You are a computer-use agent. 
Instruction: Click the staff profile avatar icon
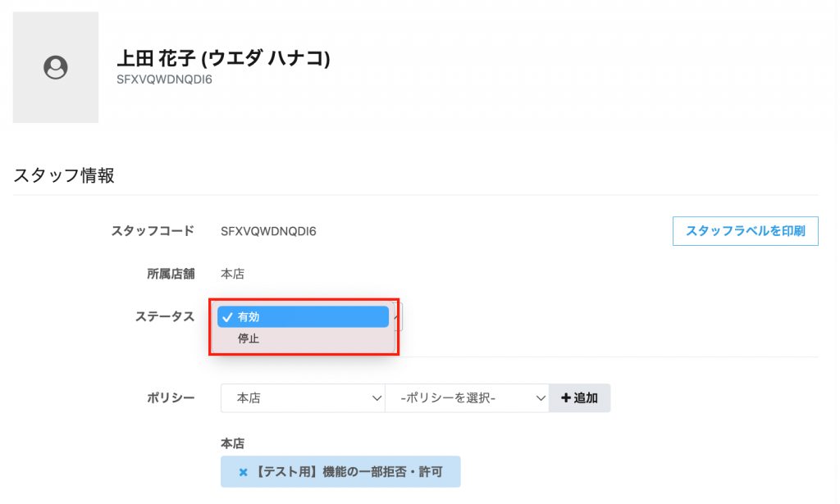coord(55,67)
